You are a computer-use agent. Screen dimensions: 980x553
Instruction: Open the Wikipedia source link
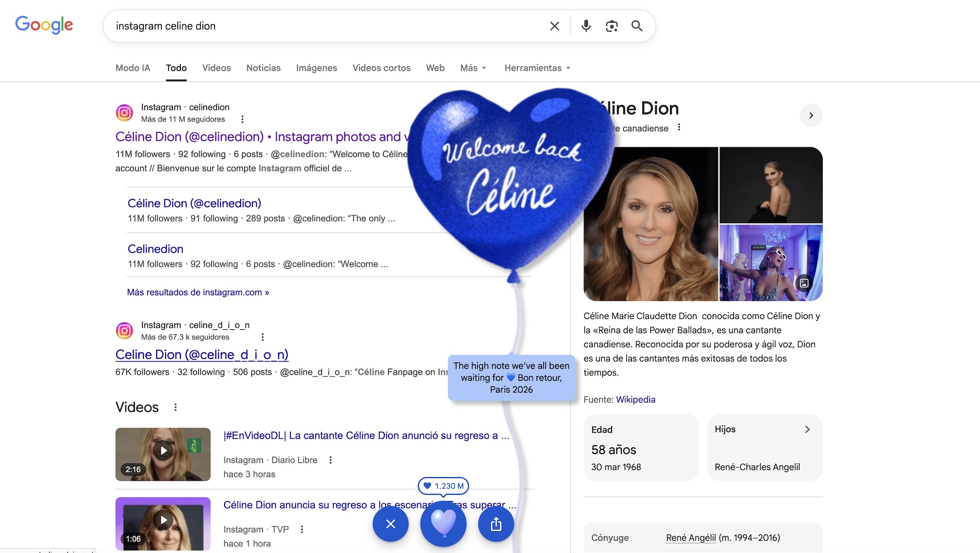pyautogui.click(x=635, y=400)
